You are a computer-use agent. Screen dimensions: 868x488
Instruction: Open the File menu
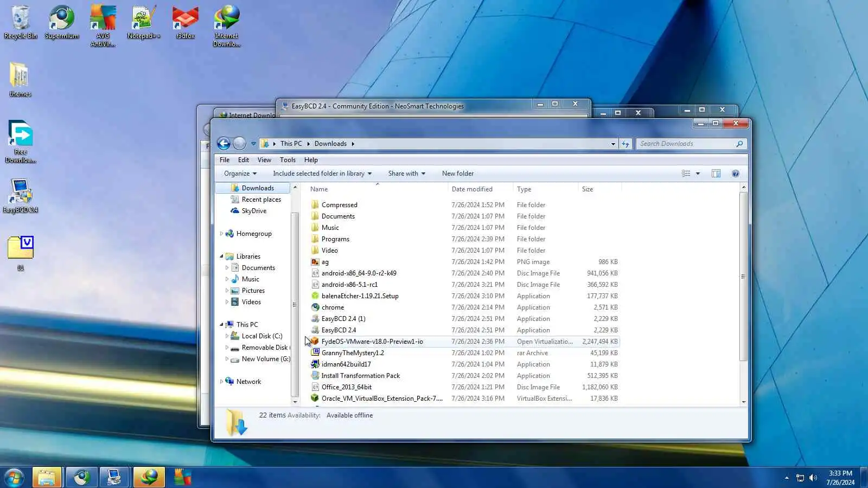225,160
